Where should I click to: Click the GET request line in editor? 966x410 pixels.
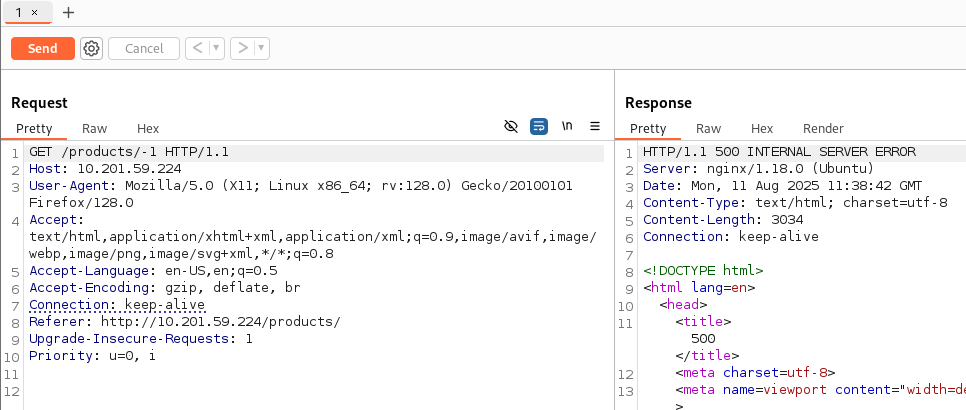[x=129, y=152]
